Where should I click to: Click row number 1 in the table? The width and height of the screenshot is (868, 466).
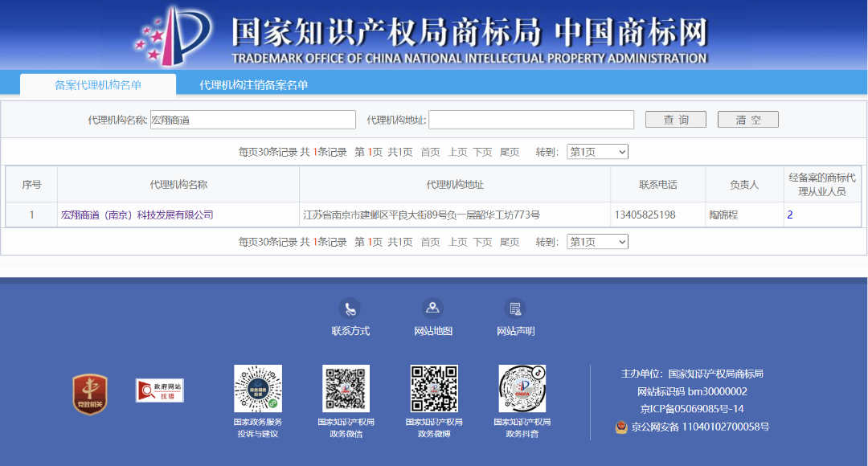pyautogui.click(x=31, y=215)
